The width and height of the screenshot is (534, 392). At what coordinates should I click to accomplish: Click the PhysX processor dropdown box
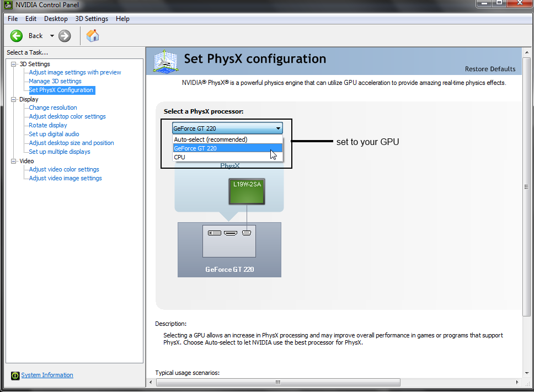tap(227, 128)
